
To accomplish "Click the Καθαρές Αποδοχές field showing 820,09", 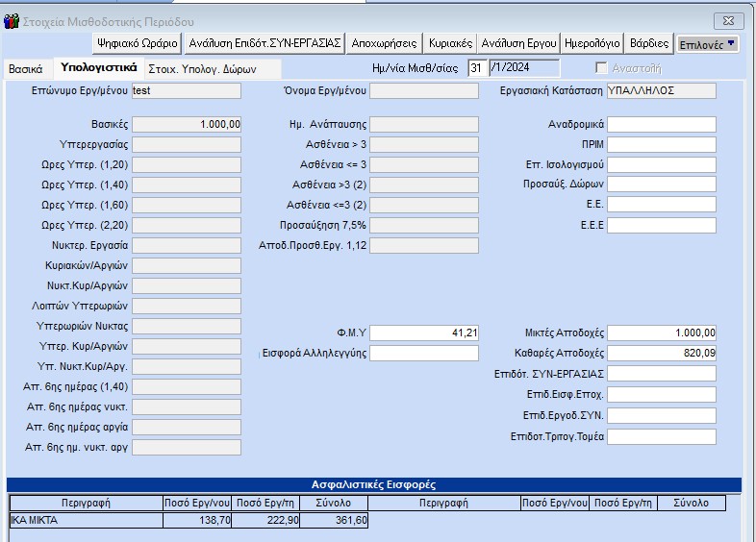I will pyautogui.click(x=661, y=353).
